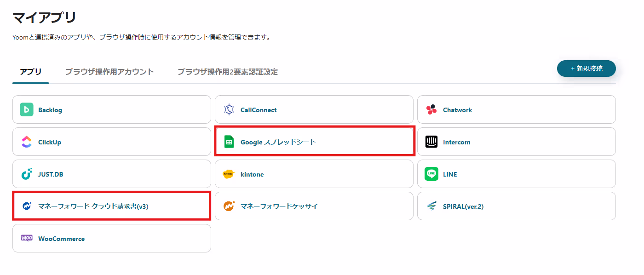Open the LINE app label
Viewport: 644px width, 275px height.
point(450,174)
